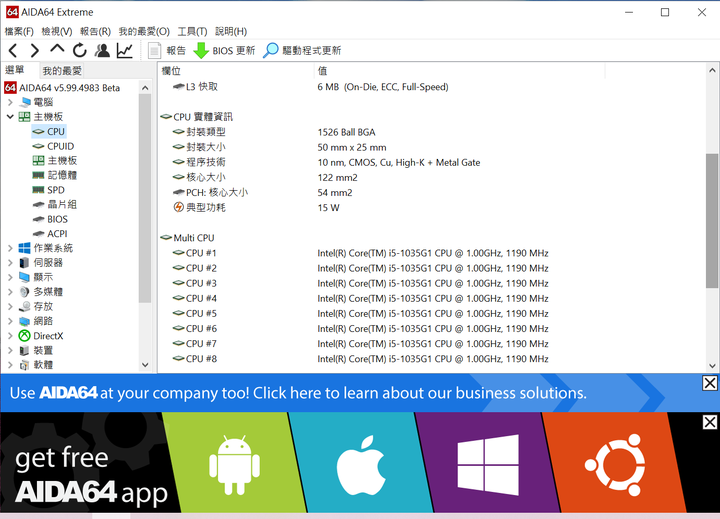Click the details pane scroll up arrow

pos(712,71)
